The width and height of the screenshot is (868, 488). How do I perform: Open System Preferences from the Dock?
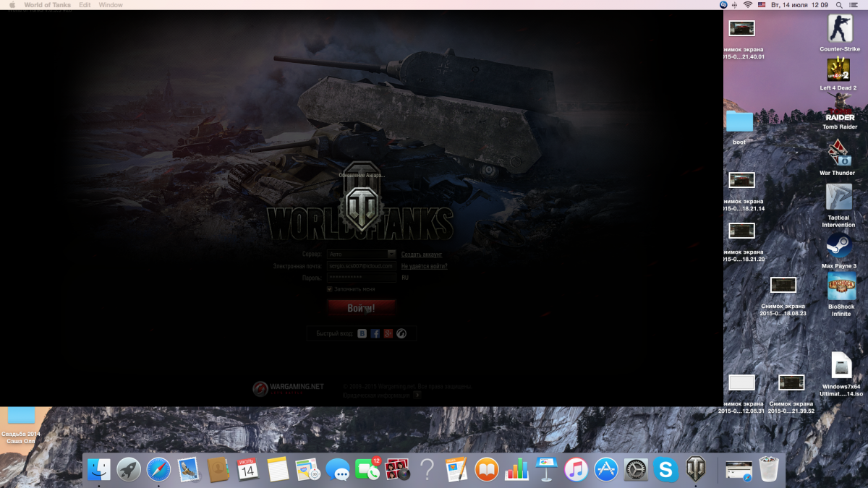pyautogui.click(x=637, y=469)
